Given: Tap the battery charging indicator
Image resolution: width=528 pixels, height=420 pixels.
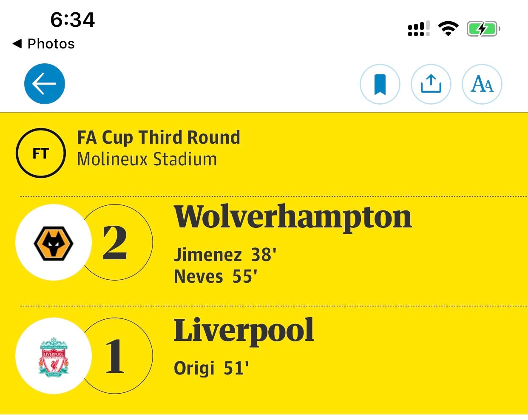Looking at the screenshot, I should [483, 29].
